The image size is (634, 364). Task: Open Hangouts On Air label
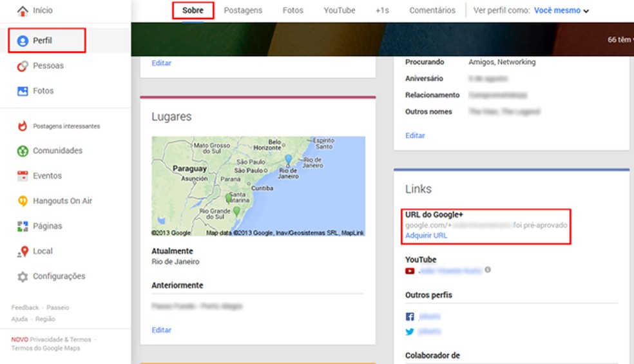tap(62, 201)
